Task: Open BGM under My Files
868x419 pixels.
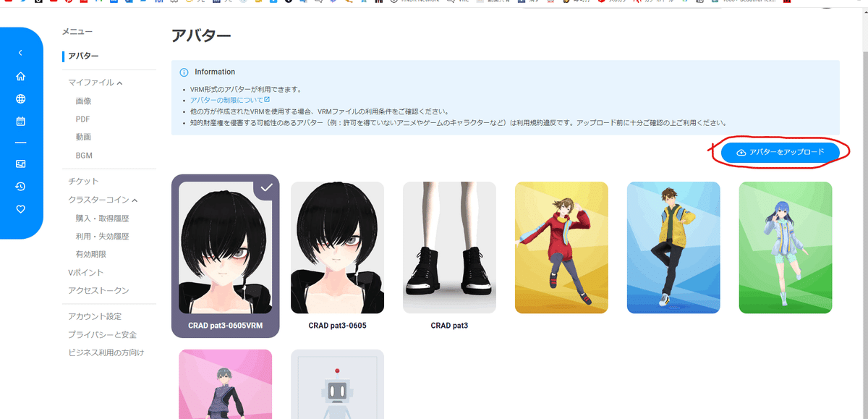Action: 84,156
